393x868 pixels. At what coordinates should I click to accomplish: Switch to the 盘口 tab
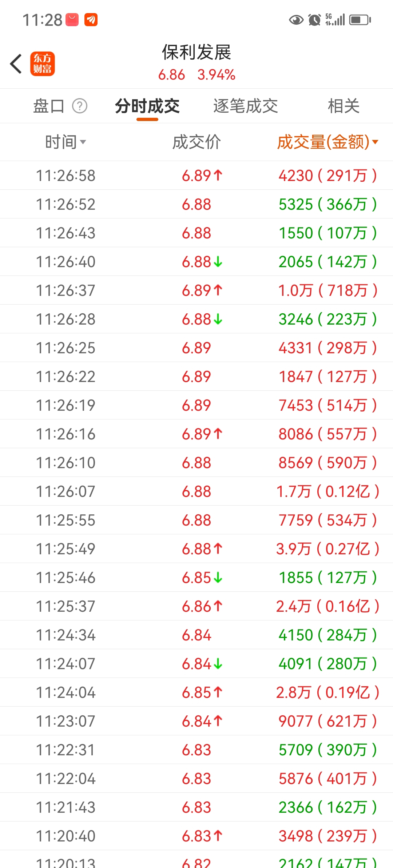click(x=49, y=106)
